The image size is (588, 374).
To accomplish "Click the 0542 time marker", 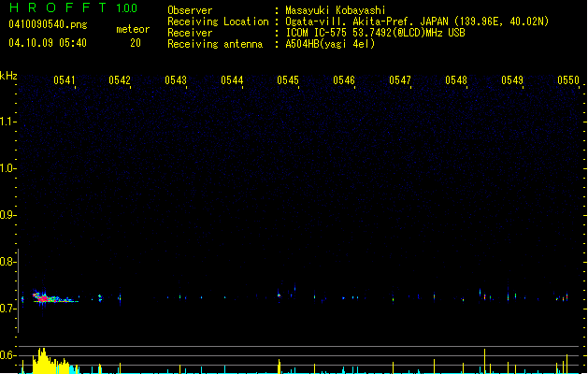I will (x=120, y=80).
